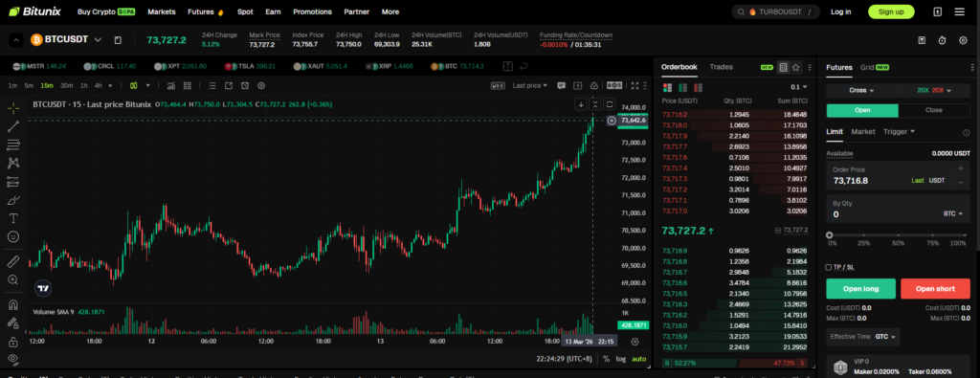Toggle hide all drawings eye icon

13,359
